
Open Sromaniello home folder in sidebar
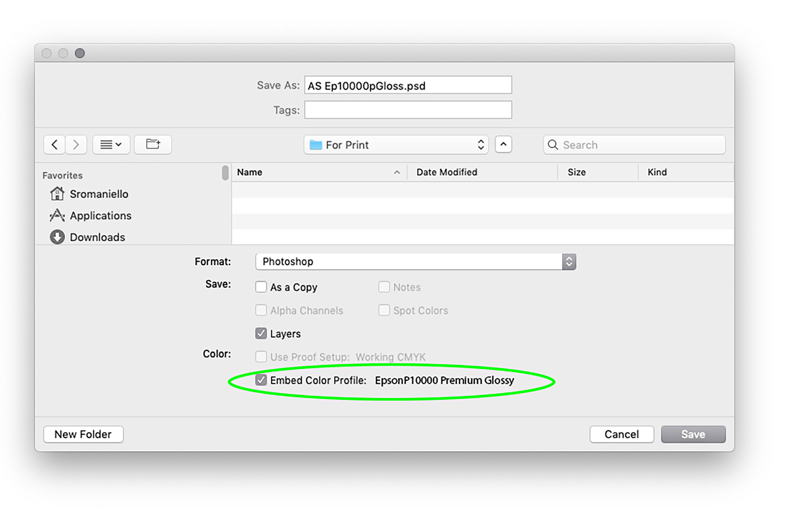(99, 194)
